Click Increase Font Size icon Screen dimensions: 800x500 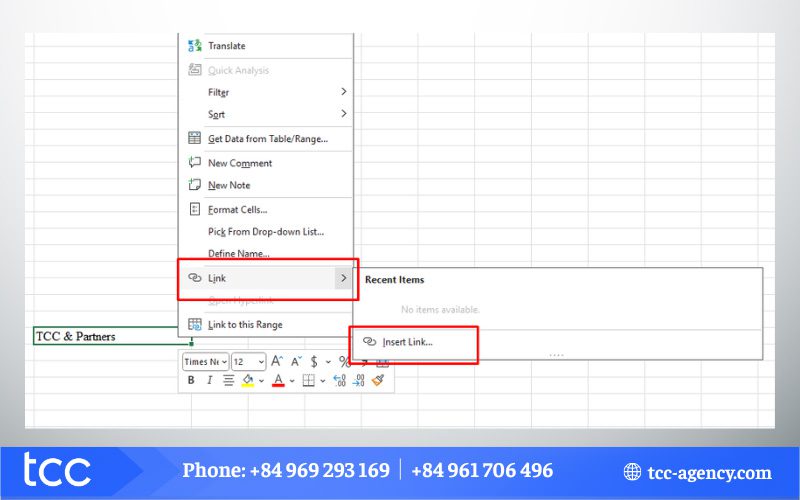point(278,361)
